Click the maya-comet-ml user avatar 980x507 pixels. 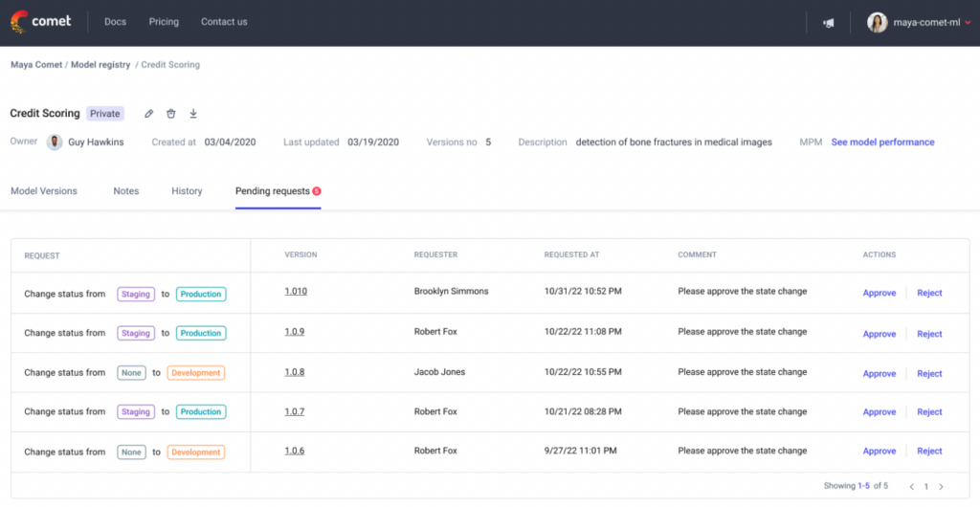point(877,23)
